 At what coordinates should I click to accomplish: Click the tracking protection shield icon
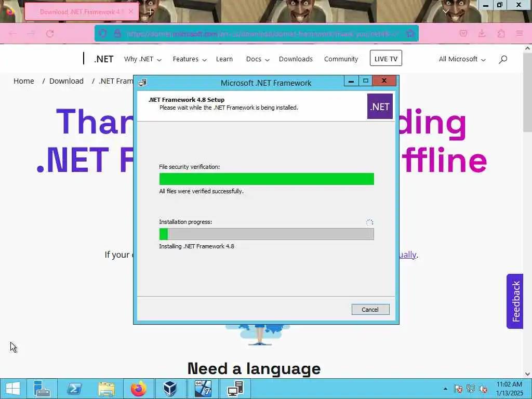click(102, 33)
